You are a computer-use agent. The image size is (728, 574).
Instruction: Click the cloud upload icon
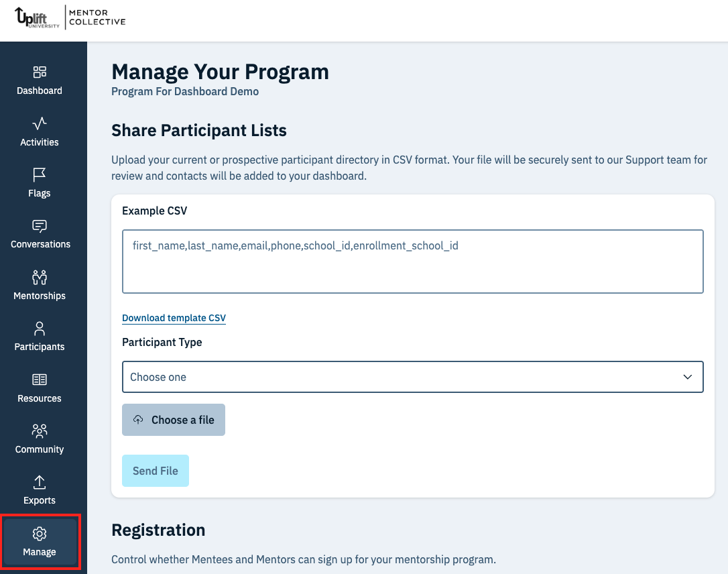pos(138,420)
